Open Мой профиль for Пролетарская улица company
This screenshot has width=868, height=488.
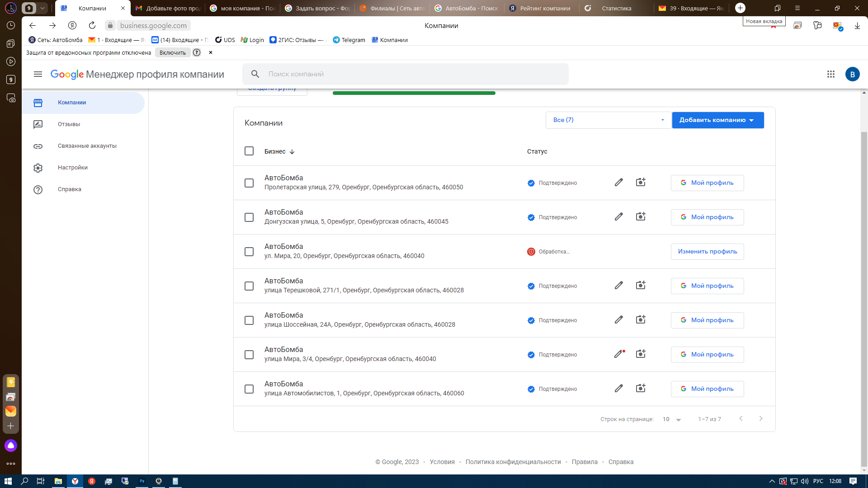(707, 183)
